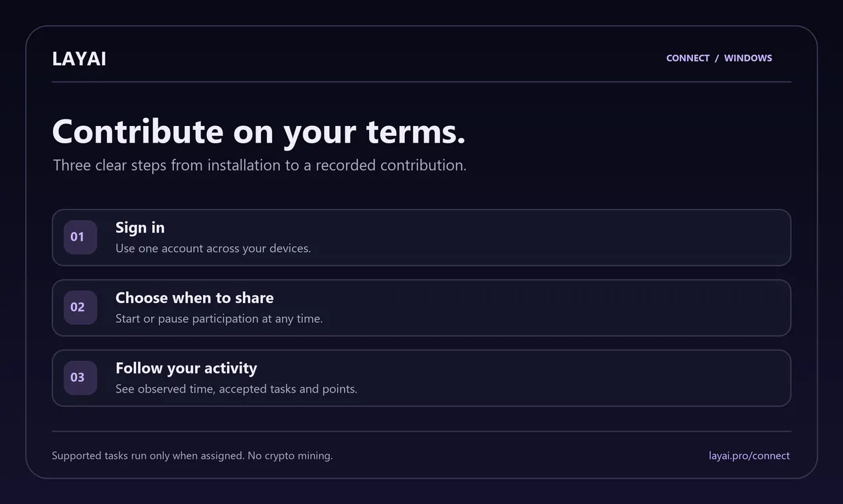Screen dimensions: 843x504
Task: Select the 03 step number badge
Action: pos(80,378)
